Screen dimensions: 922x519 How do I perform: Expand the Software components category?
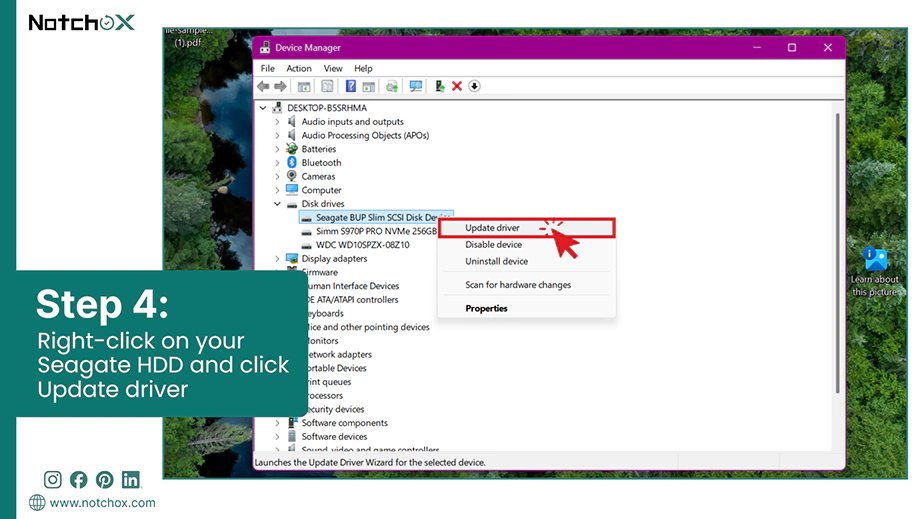(x=277, y=423)
